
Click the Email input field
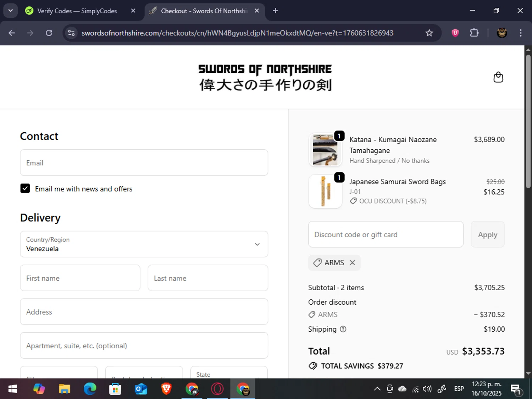click(x=144, y=162)
